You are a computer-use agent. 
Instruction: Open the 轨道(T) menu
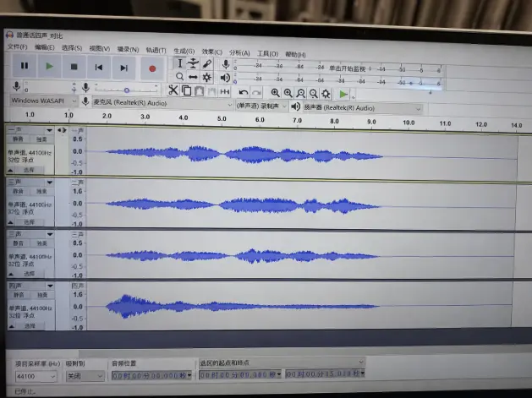[x=156, y=50]
